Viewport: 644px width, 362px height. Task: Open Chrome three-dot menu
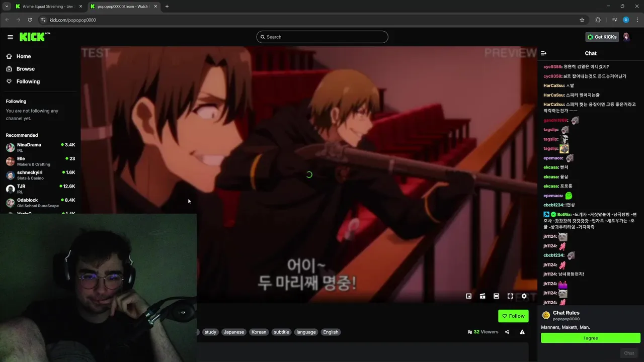(637, 20)
